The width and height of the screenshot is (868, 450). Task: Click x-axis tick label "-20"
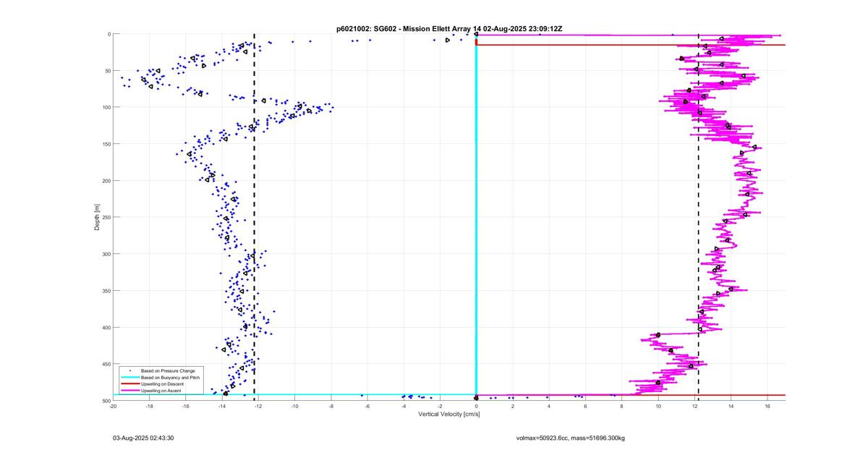coord(113,406)
